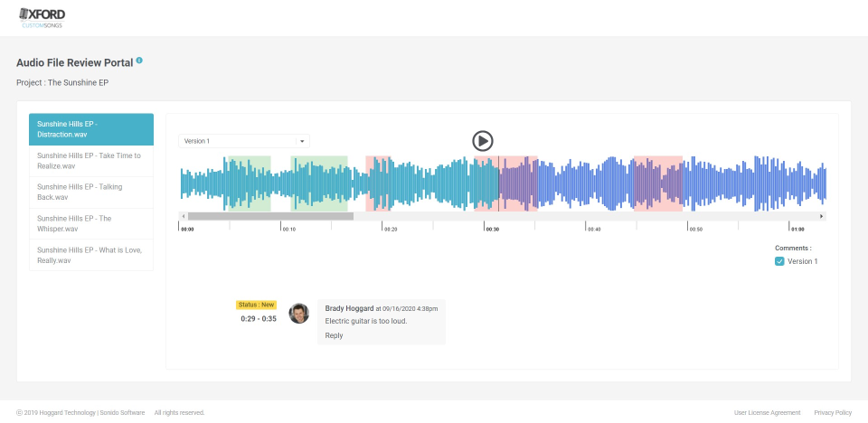Click the scrollbar right arrow

[x=821, y=216]
